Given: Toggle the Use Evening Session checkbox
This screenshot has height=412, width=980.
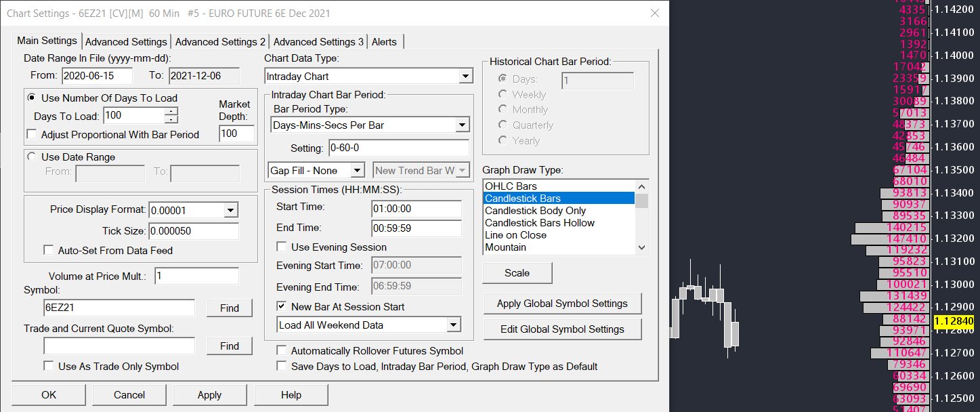Looking at the screenshot, I should click(282, 247).
